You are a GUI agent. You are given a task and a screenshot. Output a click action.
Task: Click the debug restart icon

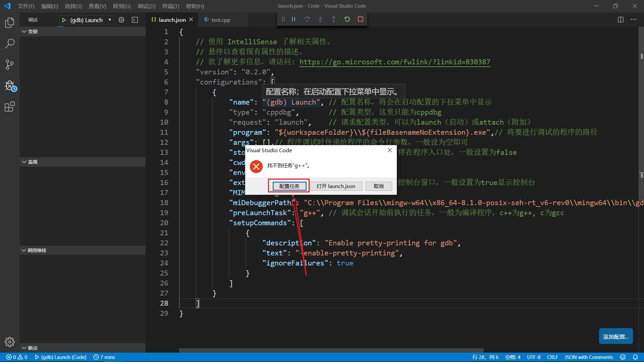[x=347, y=19]
